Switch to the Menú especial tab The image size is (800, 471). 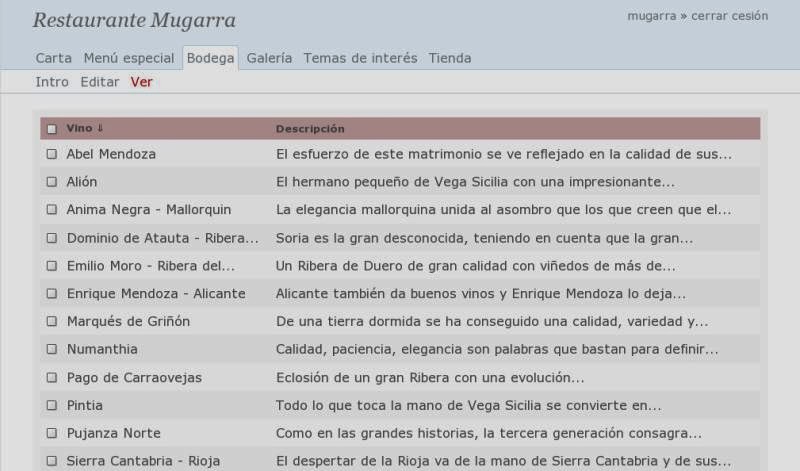129,58
